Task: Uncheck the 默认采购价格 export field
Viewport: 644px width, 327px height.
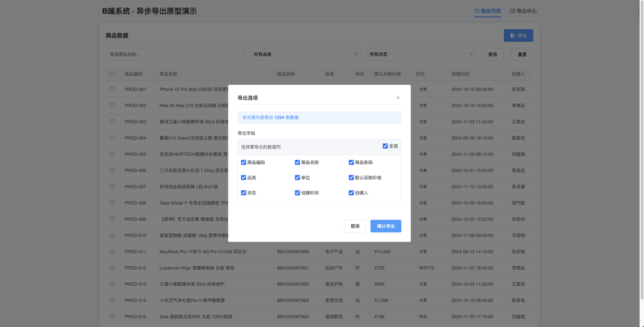Action: pyautogui.click(x=351, y=178)
